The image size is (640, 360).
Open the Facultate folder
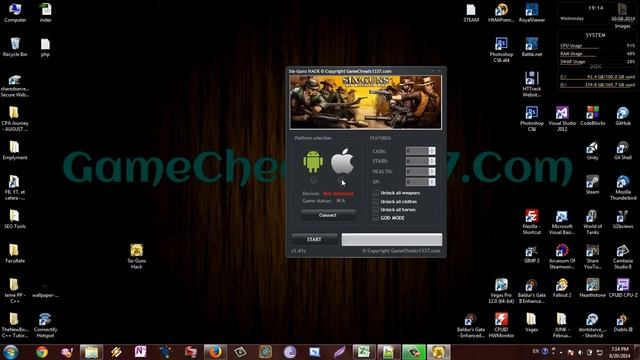(x=15, y=253)
